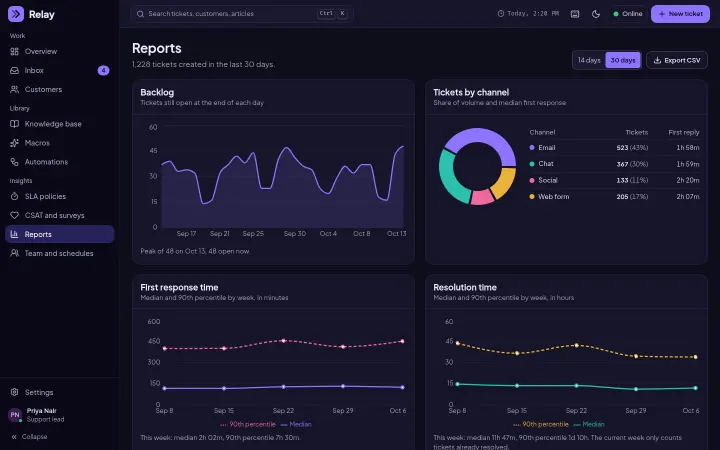Click the Automations workflow icon

coord(15,162)
